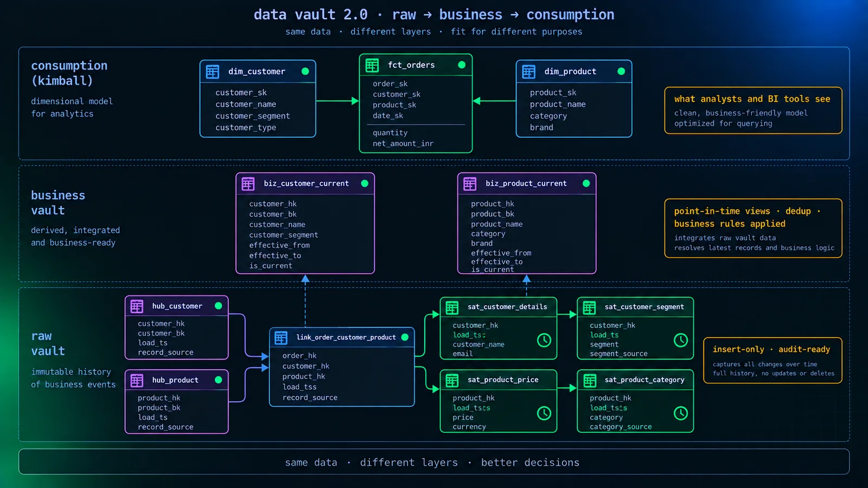
Task: Click the dim_customer table icon
Action: [213, 72]
